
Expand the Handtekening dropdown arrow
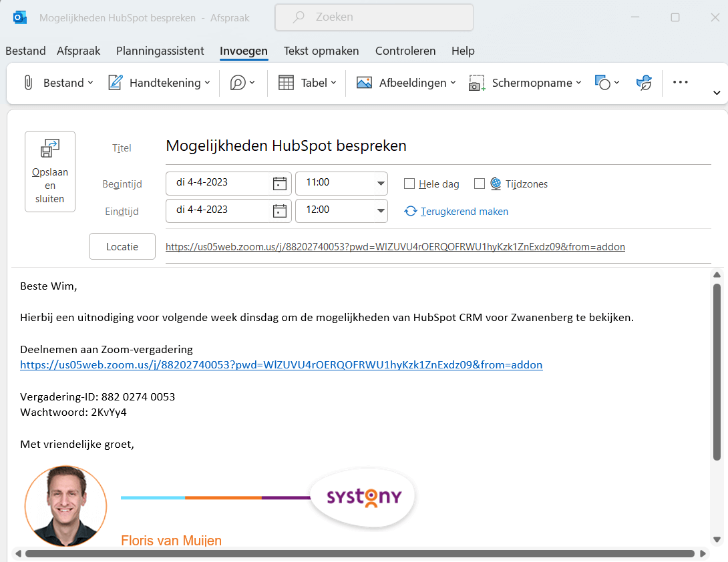click(x=207, y=83)
